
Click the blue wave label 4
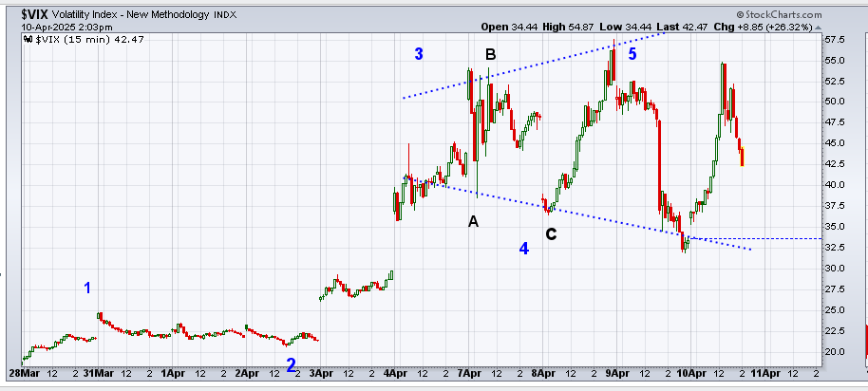523,249
